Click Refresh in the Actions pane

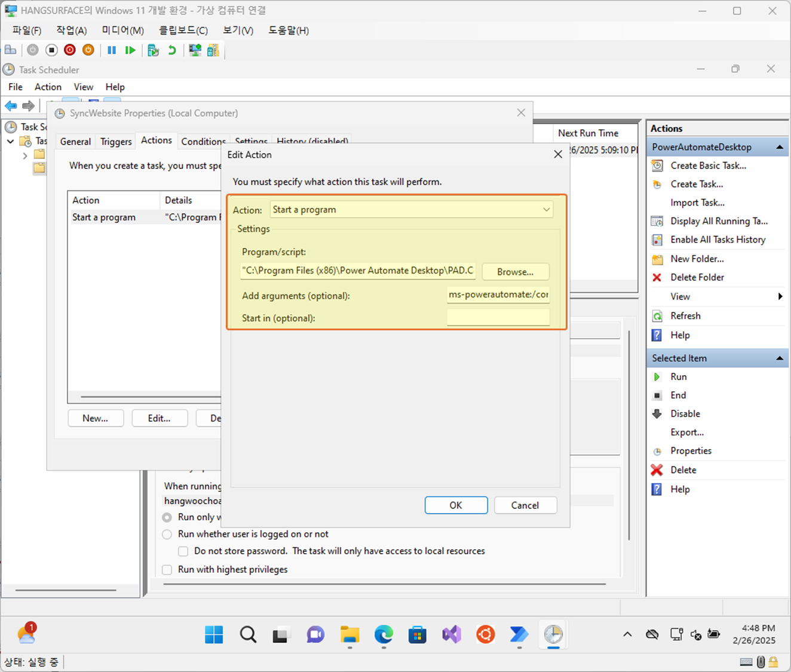pos(685,316)
